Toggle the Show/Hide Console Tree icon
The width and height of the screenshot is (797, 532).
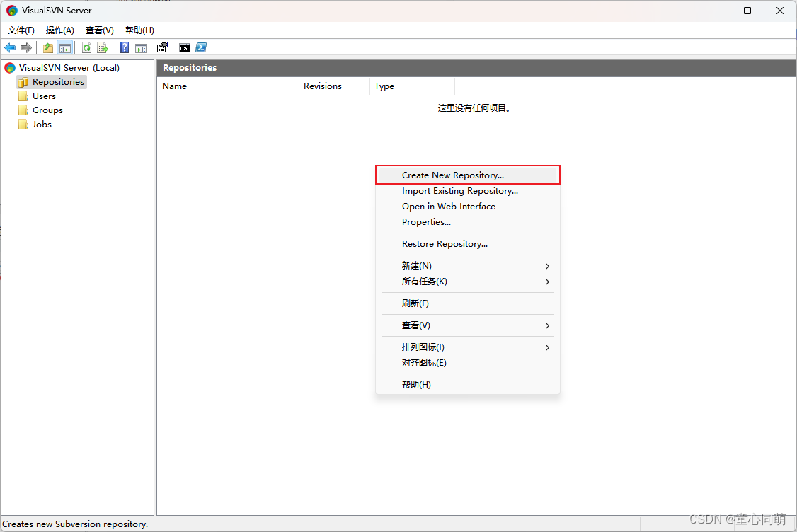click(x=65, y=48)
